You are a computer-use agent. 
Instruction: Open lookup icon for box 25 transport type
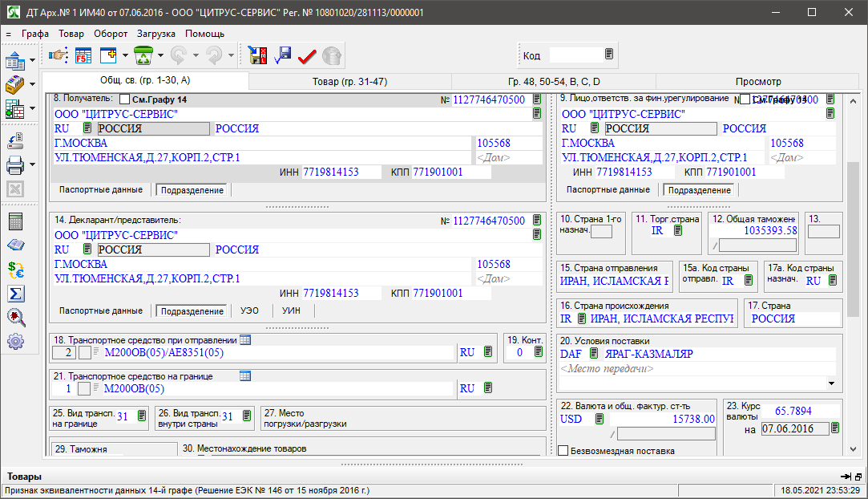[142, 416]
